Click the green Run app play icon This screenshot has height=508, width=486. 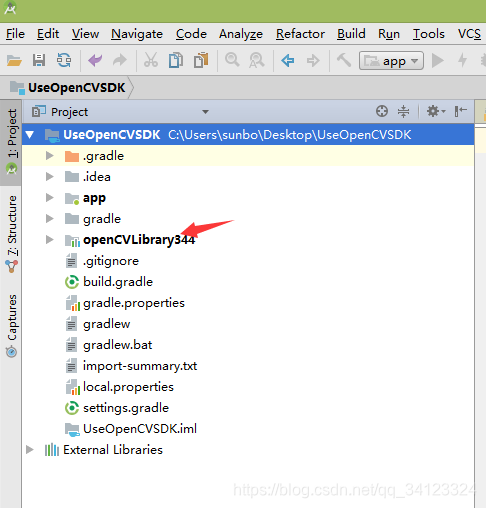click(438, 61)
